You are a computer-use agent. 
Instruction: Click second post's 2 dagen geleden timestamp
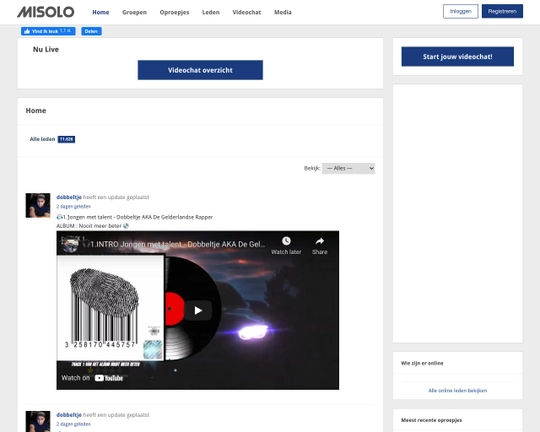(73, 424)
